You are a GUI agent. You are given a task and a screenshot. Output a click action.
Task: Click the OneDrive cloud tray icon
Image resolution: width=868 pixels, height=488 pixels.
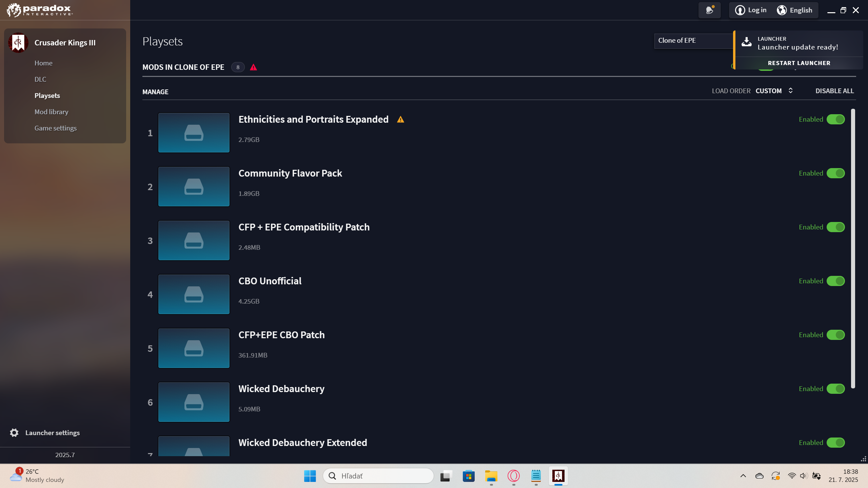[759, 476]
